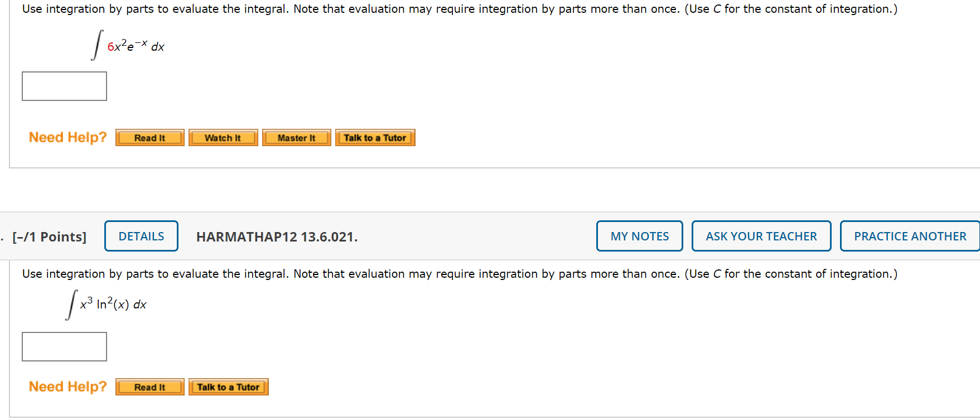
Task: Open the DETAILS panel for problem 13.6.021
Action: point(141,236)
